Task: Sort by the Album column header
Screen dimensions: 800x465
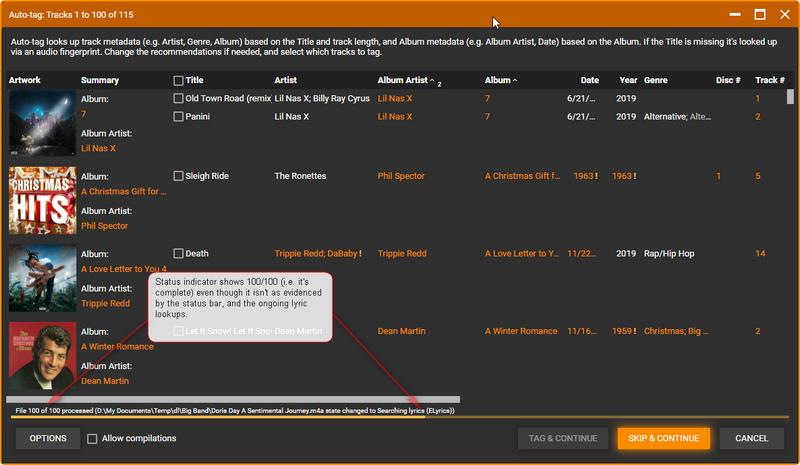Action: (498, 80)
